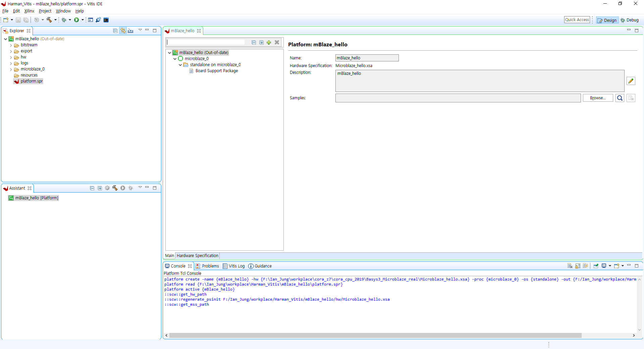Click the Save All icon
Image resolution: width=644 pixels, height=349 pixels.
click(x=26, y=20)
